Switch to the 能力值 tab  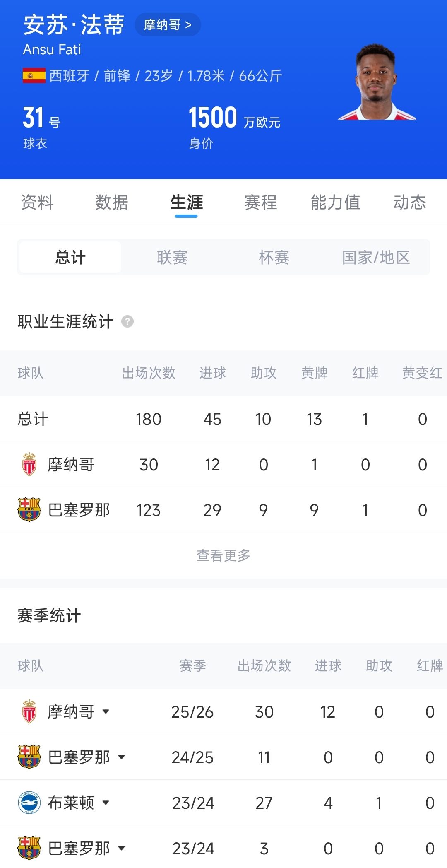(336, 203)
